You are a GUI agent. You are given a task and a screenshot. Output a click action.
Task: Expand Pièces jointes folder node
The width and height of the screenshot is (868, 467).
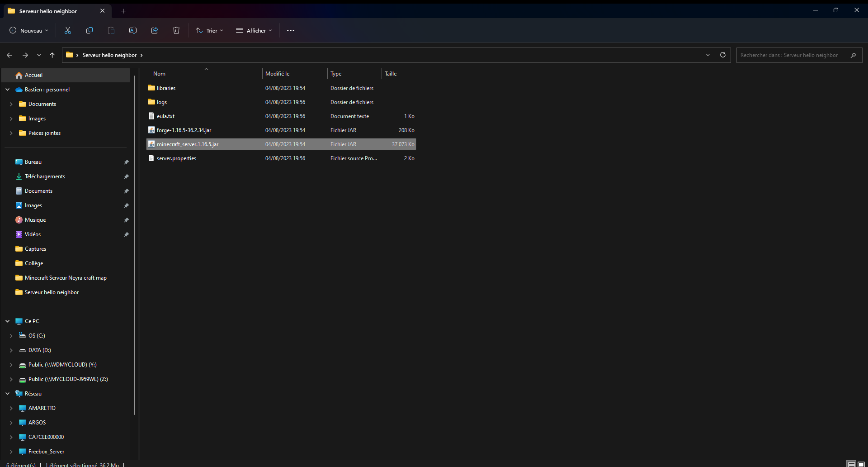pyautogui.click(x=11, y=133)
